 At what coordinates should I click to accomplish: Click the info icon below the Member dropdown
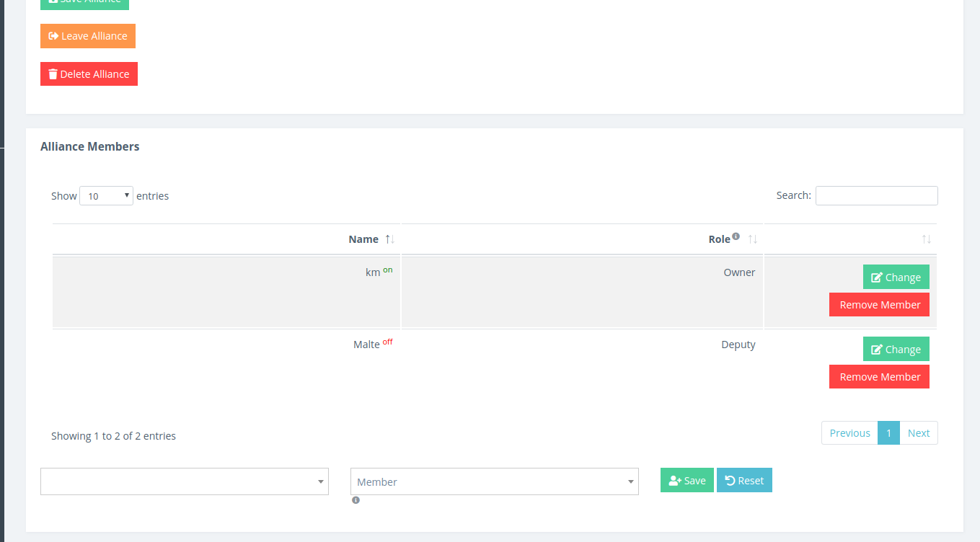pos(356,500)
